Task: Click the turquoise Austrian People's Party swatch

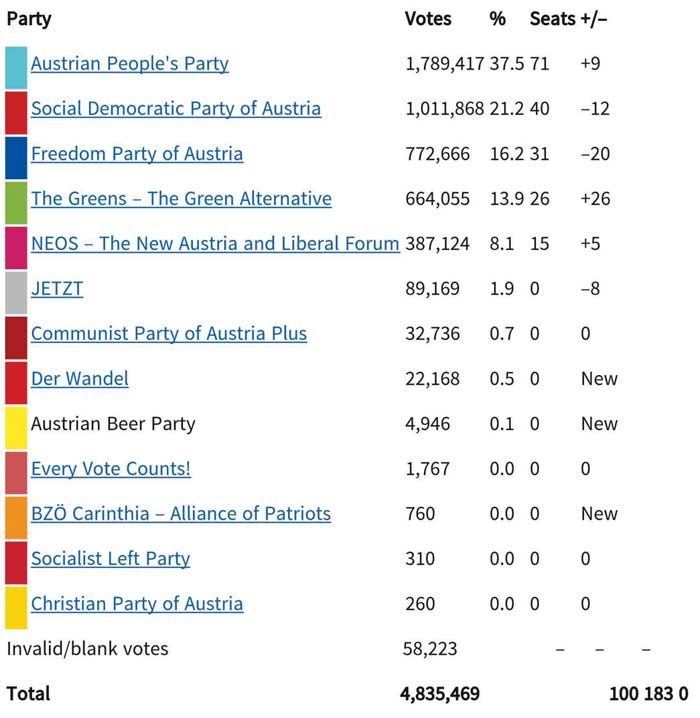Action: coord(16,67)
